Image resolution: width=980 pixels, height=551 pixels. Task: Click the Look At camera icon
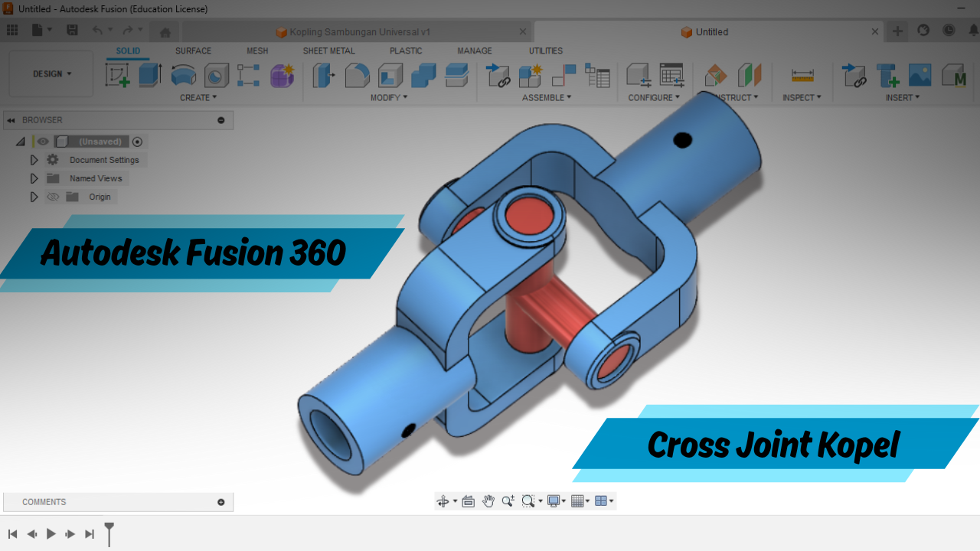[469, 501]
